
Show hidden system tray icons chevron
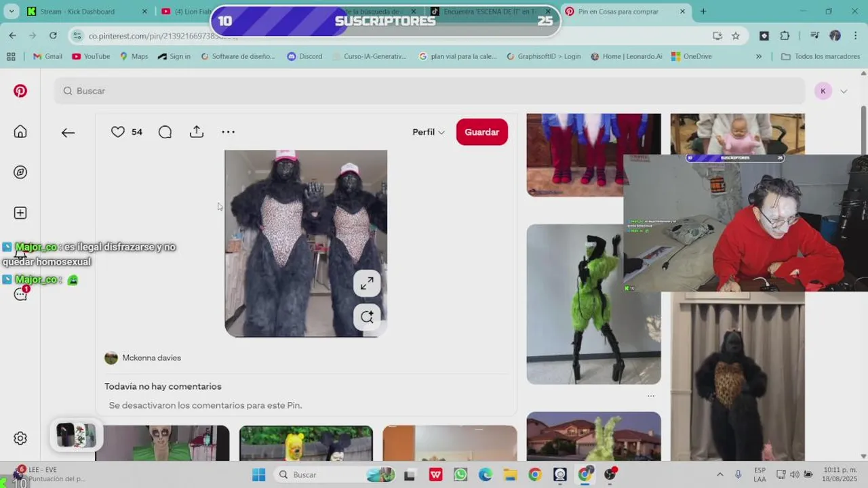tap(719, 474)
